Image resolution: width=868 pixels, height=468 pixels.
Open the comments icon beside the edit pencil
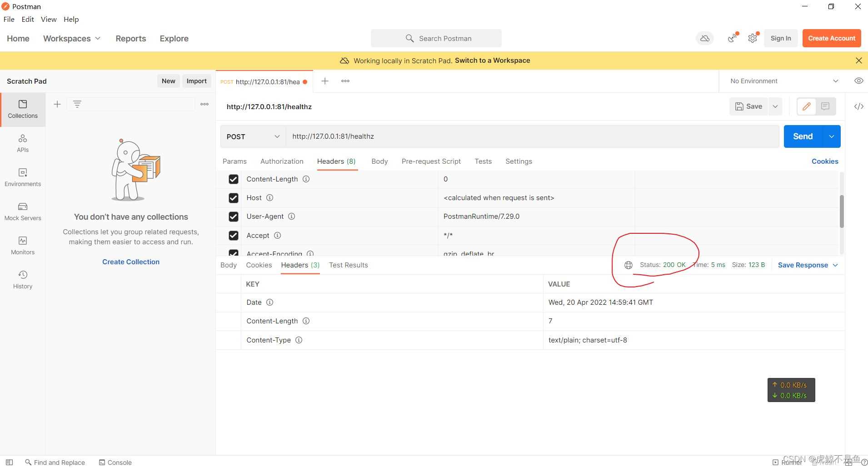coord(825,106)
